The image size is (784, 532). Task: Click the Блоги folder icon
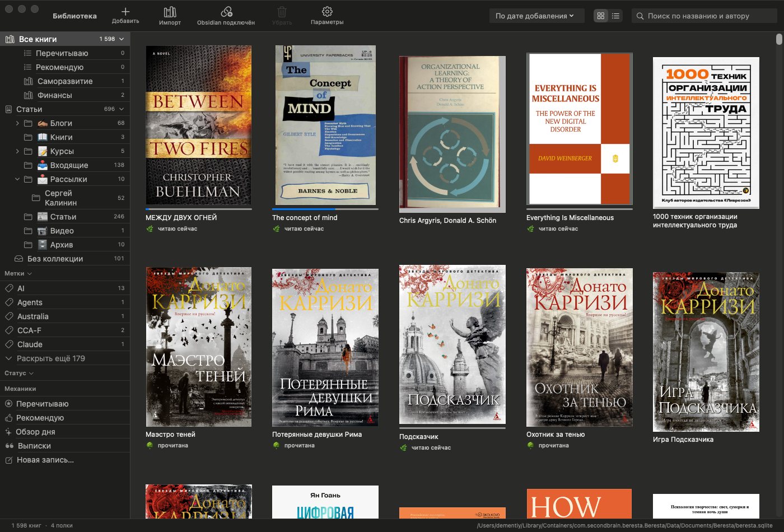click(x=28, y=123)
